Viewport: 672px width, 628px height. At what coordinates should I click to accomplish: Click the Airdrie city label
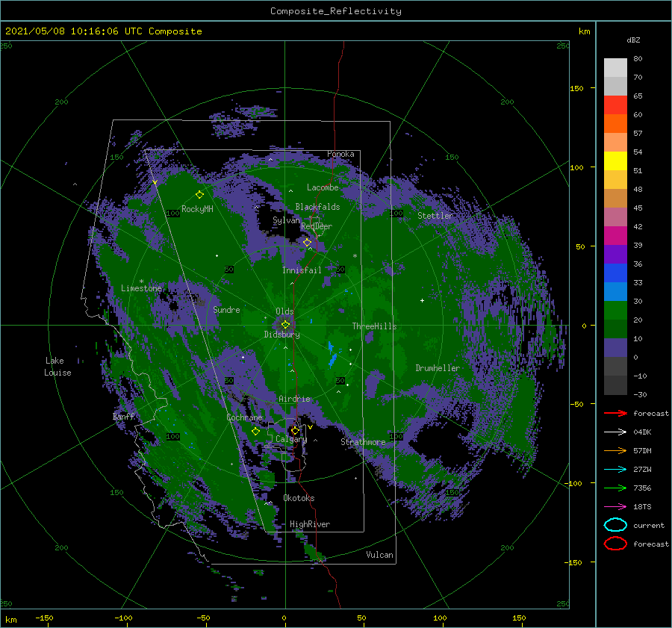294,399
